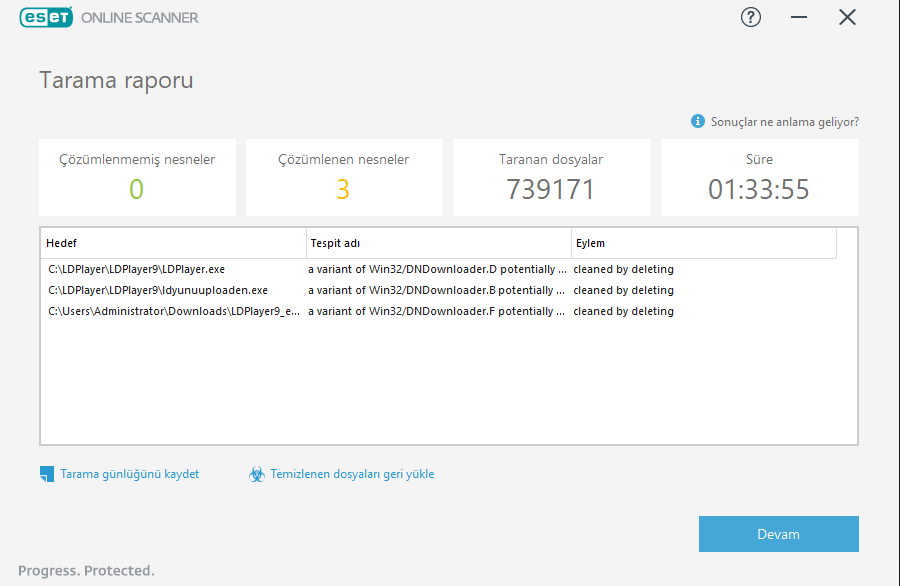
Task: Click the biohazard restore files icon
Action: tap(257, 474)
